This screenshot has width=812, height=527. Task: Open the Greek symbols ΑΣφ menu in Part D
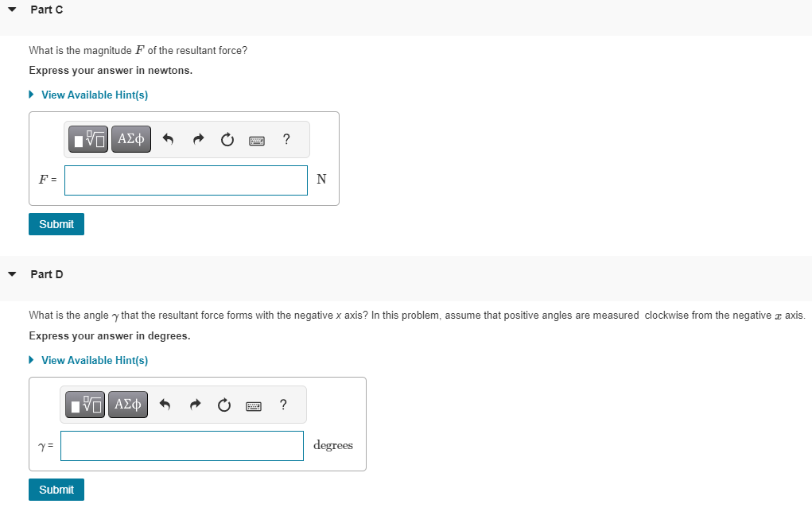[x=127, y=404]
